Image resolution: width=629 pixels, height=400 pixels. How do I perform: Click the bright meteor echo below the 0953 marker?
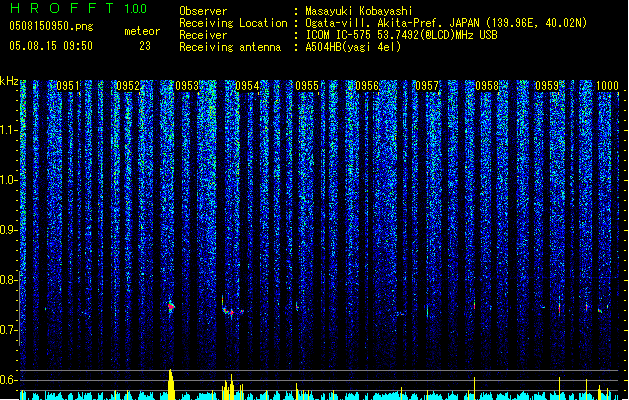(171, 307)
